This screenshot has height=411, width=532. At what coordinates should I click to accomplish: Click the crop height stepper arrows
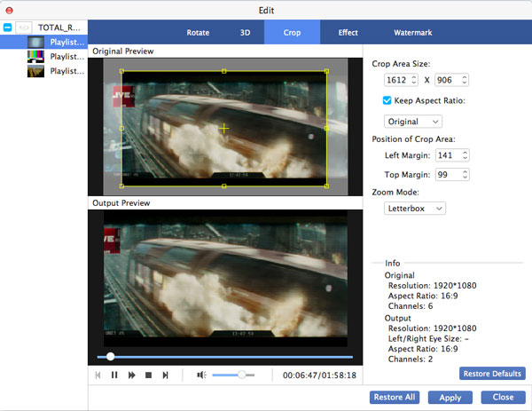click(465, 80)
